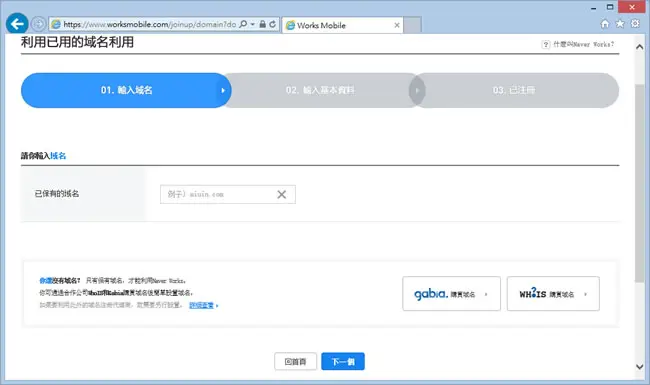
Task: Click the return to home button
Action: point(295,361)
